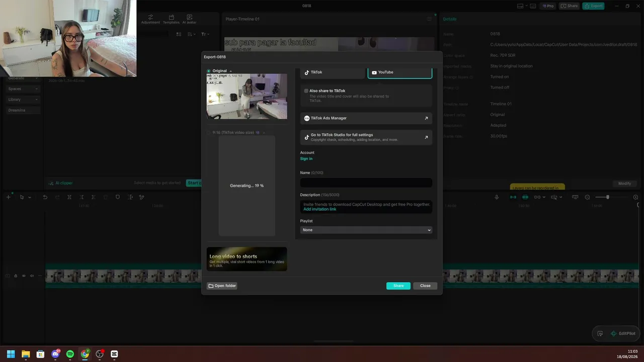644x362 pixels.
Task: Select the 9:16 TikTok video size option
Action: coord(209,133)
